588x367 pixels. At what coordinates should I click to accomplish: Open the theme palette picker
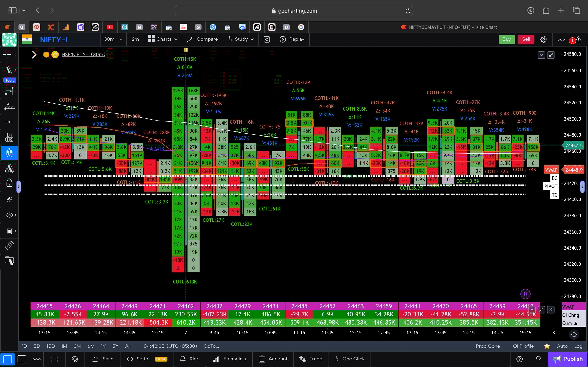75,359
